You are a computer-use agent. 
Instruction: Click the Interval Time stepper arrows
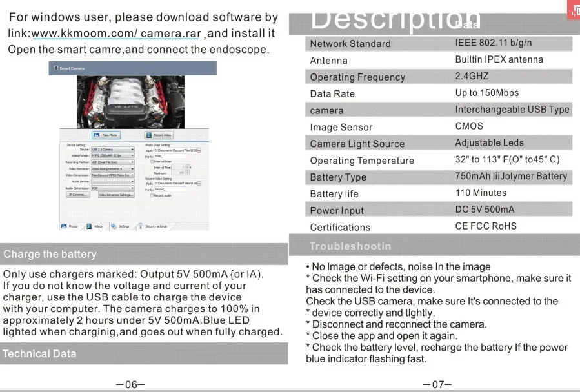(188, 167)
